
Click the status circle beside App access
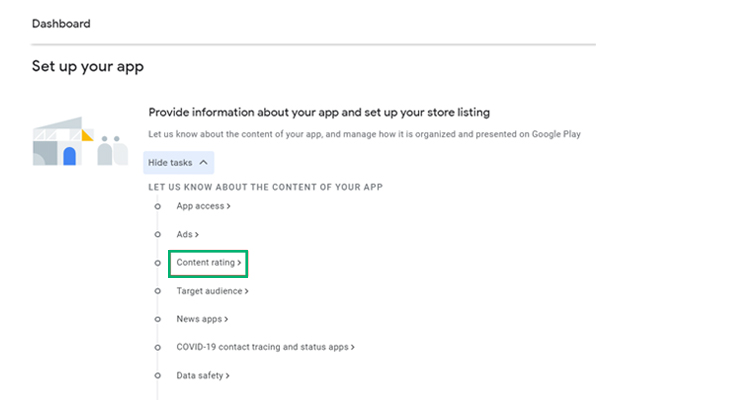158,206
